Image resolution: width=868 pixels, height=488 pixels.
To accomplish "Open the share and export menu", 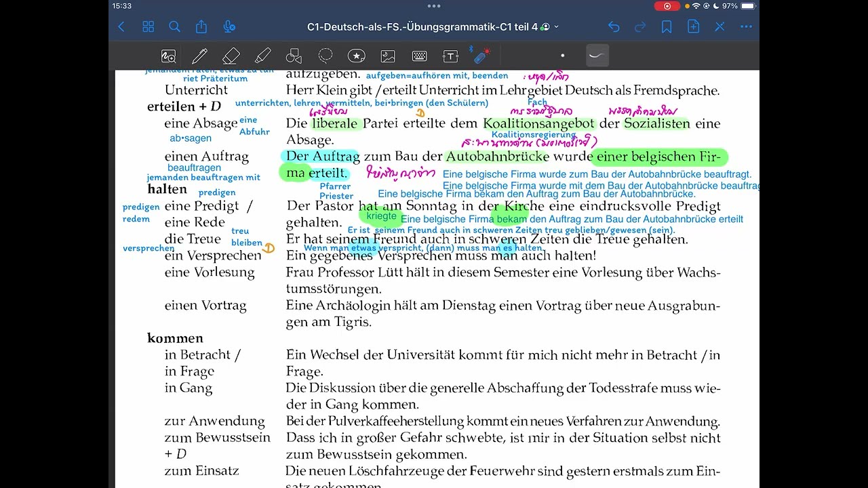I will (x=201, y=26).
